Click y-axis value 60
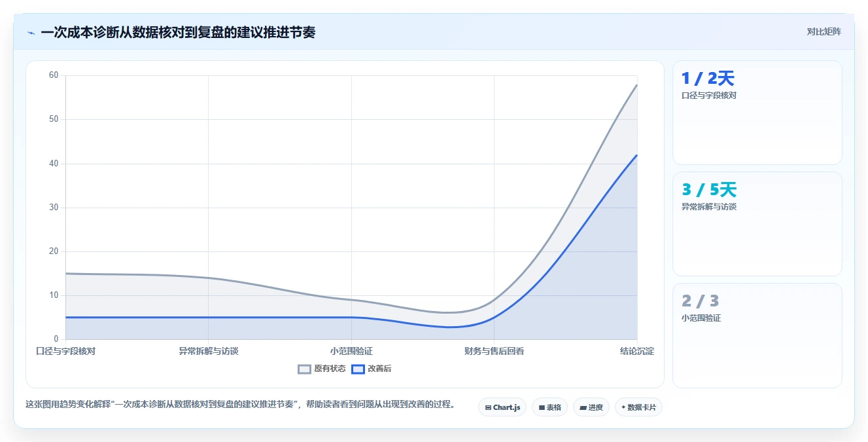The width and height of the screenshot is (868, 442). pyautogui.click(x=54, y=75)
